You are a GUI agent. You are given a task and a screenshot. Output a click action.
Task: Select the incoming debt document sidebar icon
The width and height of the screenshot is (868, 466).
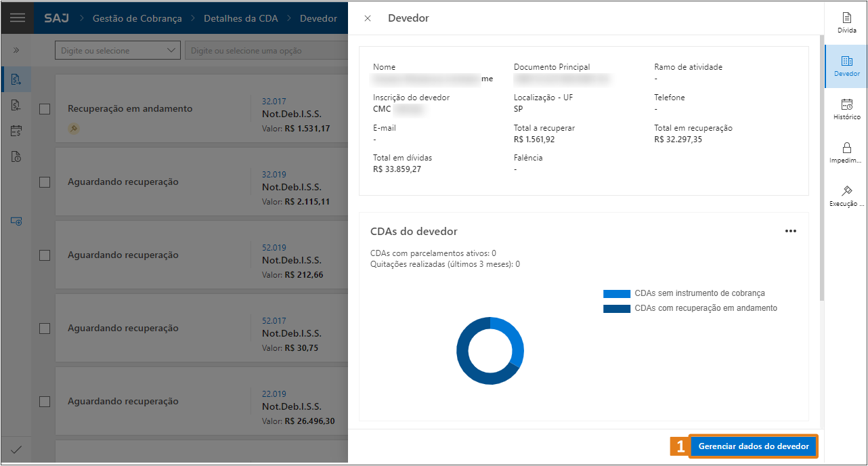coord(16,105)
